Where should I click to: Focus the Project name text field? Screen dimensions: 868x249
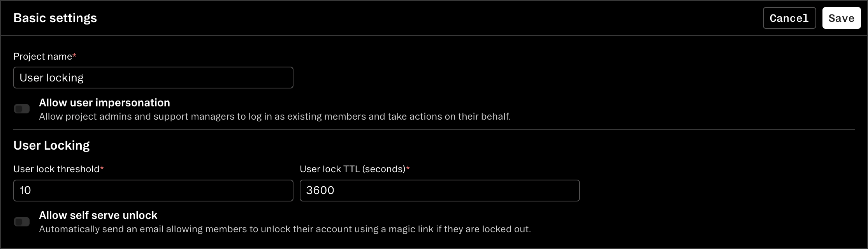click(153, 78)
